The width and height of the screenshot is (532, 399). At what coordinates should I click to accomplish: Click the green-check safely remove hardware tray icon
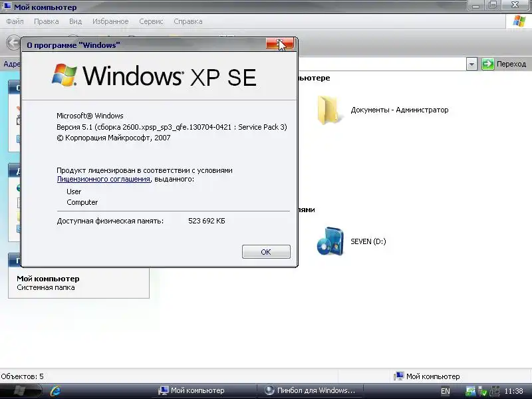pos(483,391)
